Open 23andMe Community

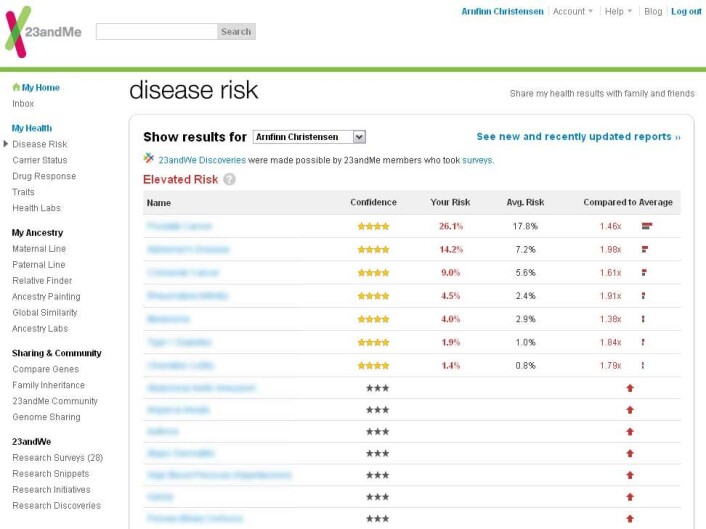pyautogui.click(x=55, y=401)
